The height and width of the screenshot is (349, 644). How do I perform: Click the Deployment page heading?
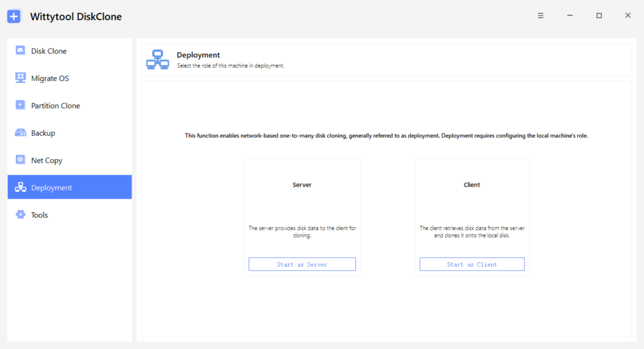pos(198,55)
